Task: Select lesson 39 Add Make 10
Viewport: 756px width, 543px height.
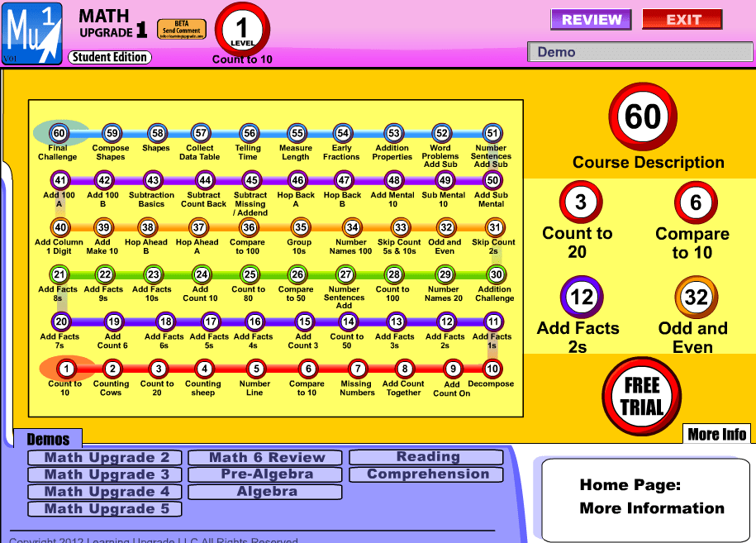Action: click(x=103, y=227)
